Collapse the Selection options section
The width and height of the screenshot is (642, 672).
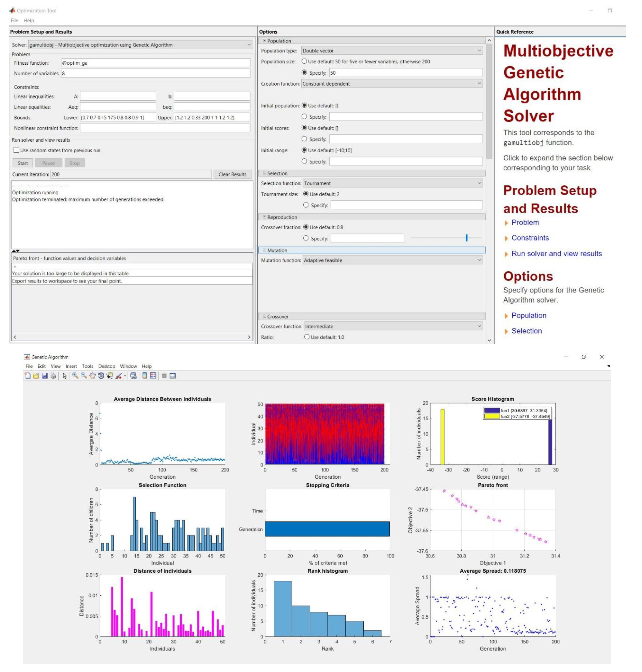coord(265,173)
